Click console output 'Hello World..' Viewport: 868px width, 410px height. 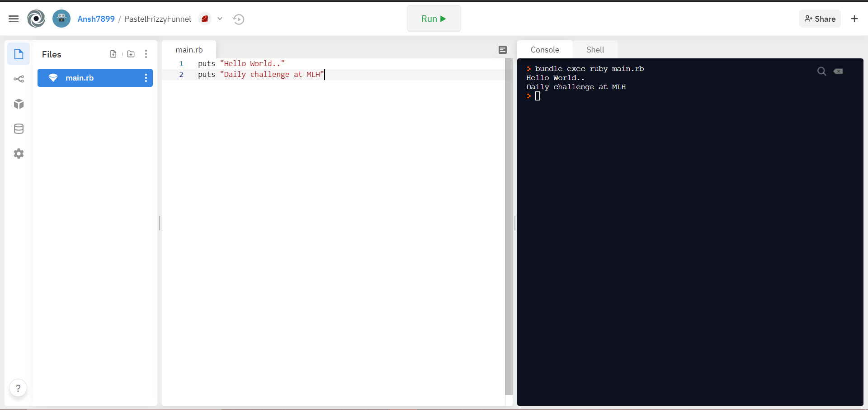(556, 78)
